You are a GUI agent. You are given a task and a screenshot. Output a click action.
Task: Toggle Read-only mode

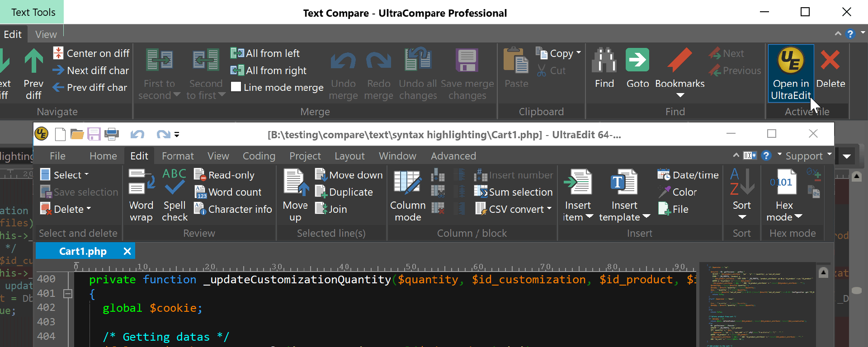224,175
